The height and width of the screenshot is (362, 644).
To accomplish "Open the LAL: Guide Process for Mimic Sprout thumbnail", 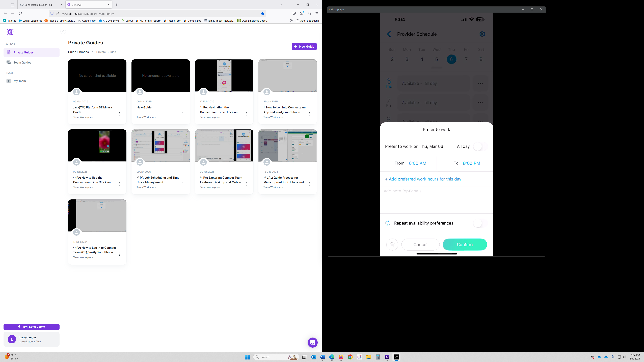I will point(287,146).
